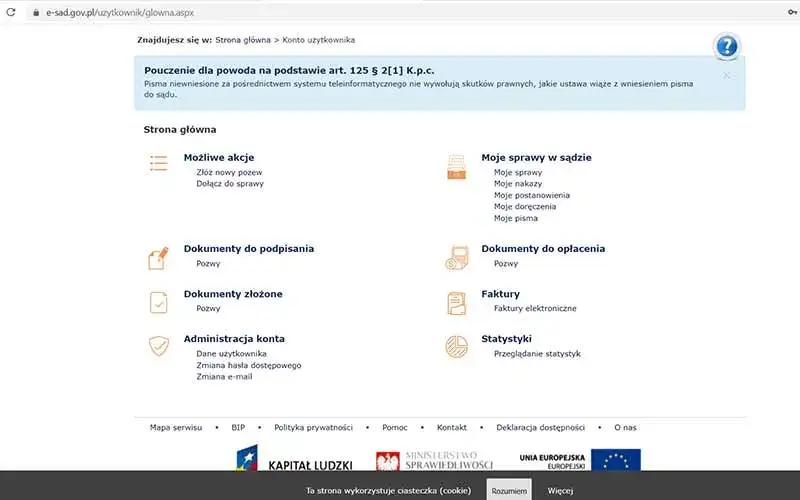Image resolution: width=800 pixels, height=500 pixels.
Task: Click the Dokumenty złożone checkmark document icon
Action: click(x=159, y=303)
